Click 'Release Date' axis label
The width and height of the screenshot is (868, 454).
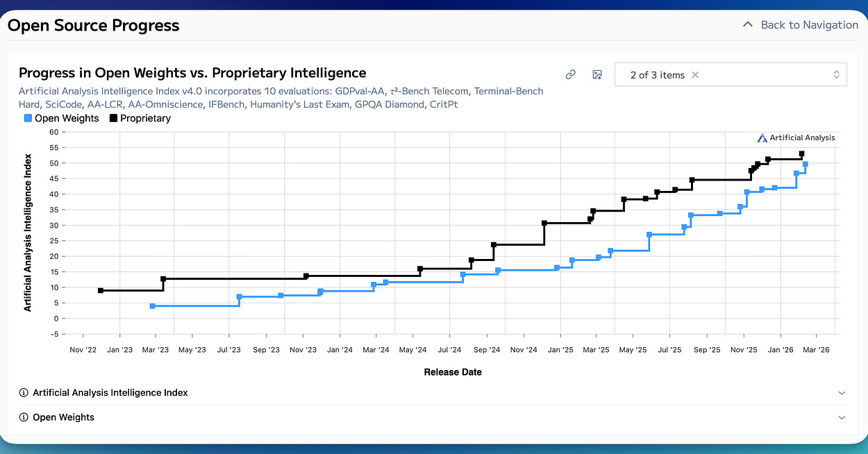pos(453,372)
